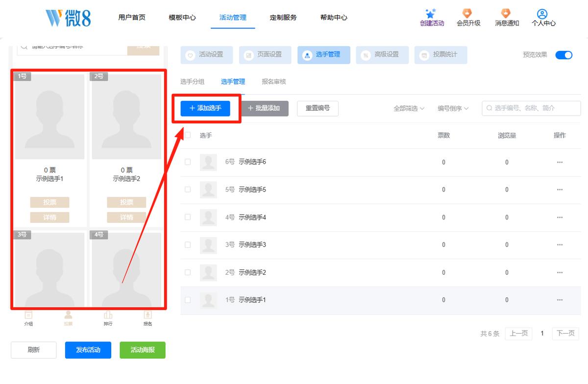Focus the 选手编号、名称、简介 search field
Viewport: 588px width, 384px height.
(x=531, y=108)
